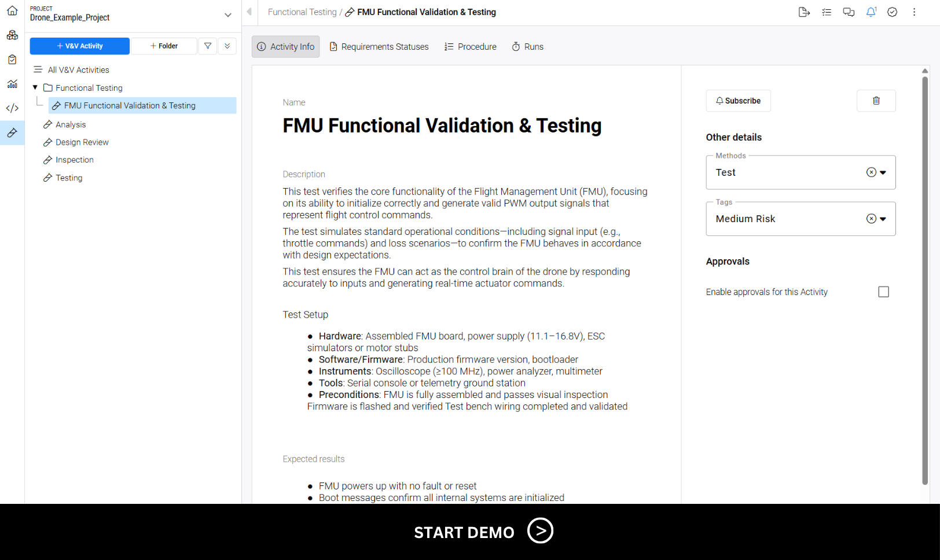
Task: Click the trash delete icon button
Action: point(876,101)
